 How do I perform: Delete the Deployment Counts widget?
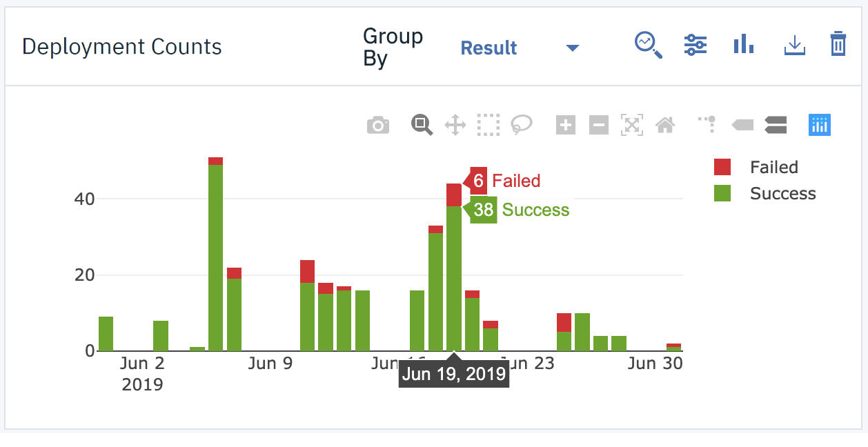point(838,44)
